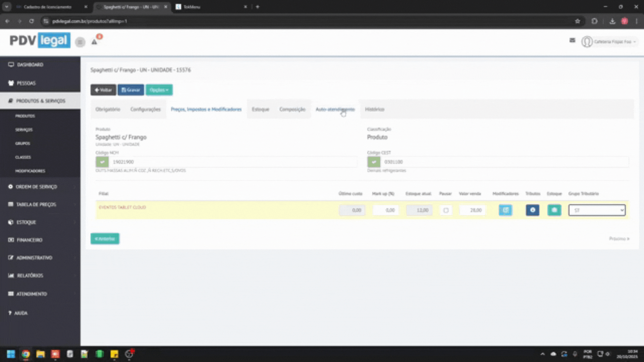The width and height of the screenshot is (644, 362).
Task: Open Modificadores in the sidebar submenu
Action: click(x=30, y=171)
